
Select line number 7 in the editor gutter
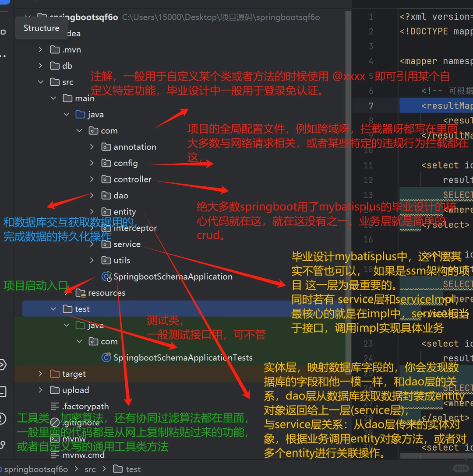click(x=371, y=105)
